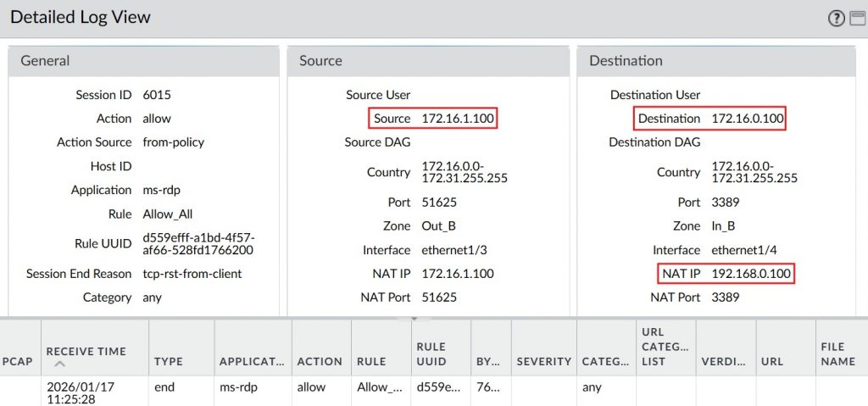
Task: Sort logs by PCAP column header
Action: tap(17, 361)
